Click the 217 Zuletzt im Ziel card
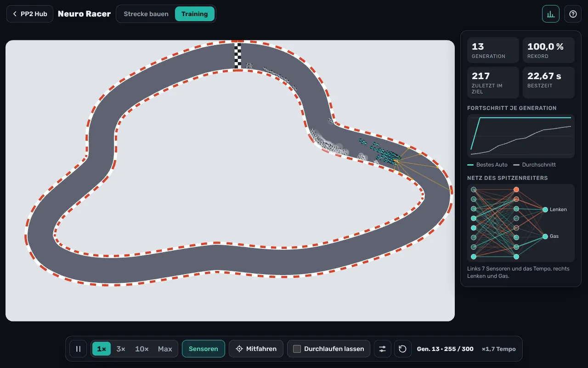The height and width of the screenshot is (368, 588). 493,82
